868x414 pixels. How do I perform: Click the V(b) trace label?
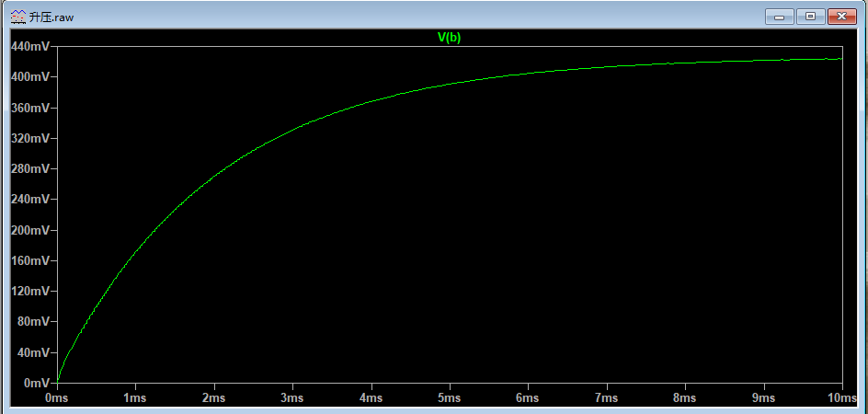pyautogui.click(x=449, y=38)
